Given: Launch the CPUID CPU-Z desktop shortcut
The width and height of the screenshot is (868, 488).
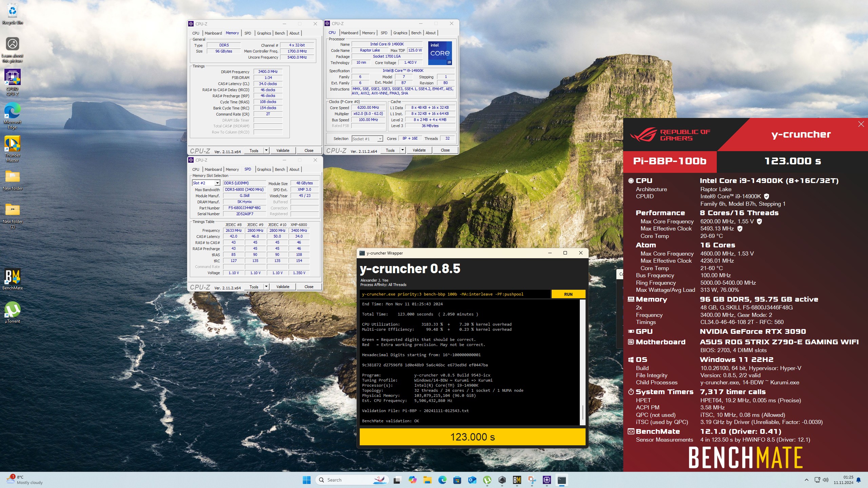Looking at the screenshot, I should pyautogui.click(x=13, y=82).
